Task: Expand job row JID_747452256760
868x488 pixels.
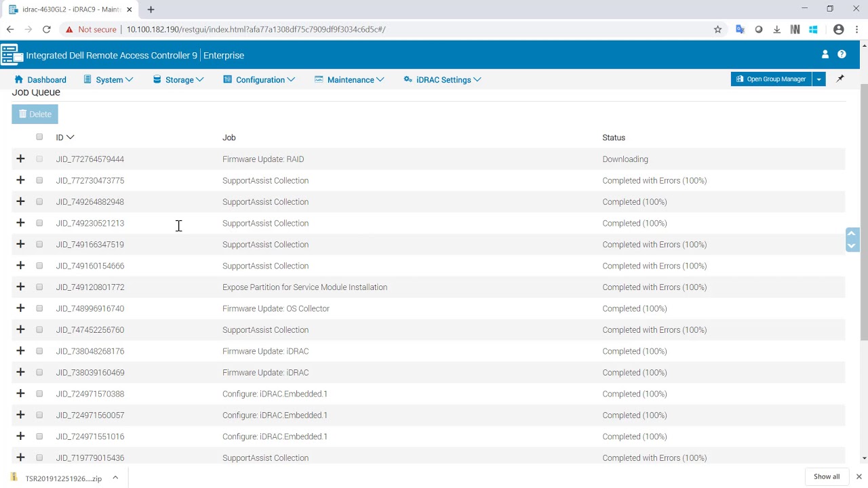Action: (x=20, y=329)
